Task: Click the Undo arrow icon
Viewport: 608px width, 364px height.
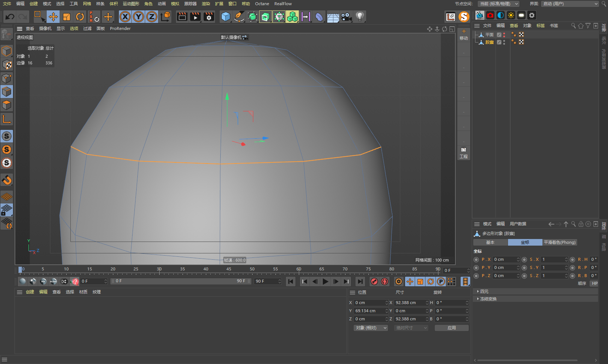Action: pyautogui.click(x=10, y=17)
